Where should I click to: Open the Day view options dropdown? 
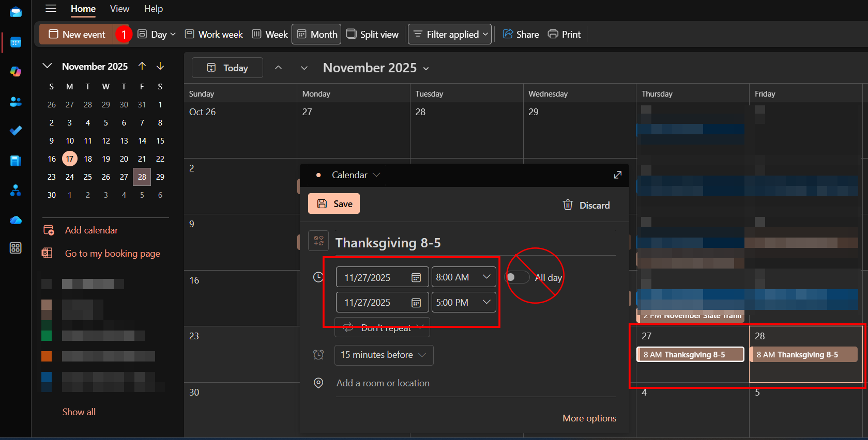point(173,34)
